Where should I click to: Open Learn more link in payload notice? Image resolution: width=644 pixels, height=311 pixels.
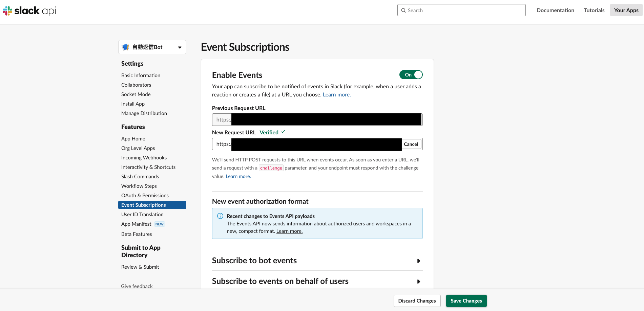click(x=289, y=231)
